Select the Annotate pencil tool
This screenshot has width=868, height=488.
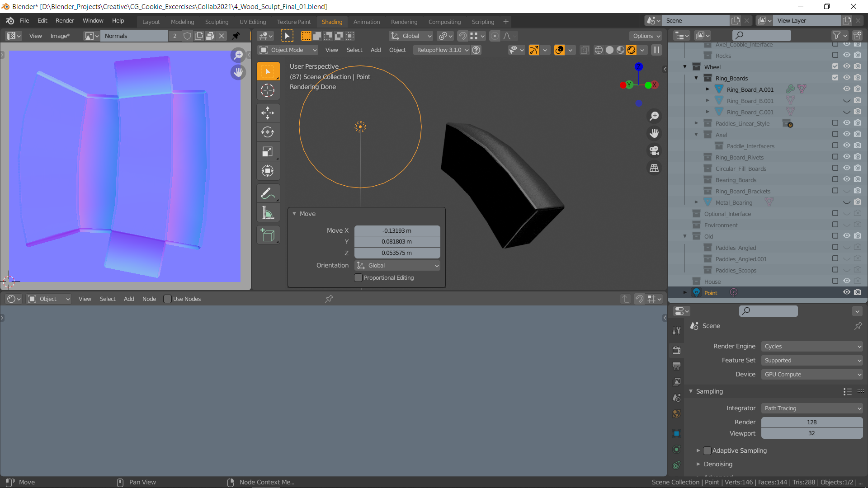point(268,193)
